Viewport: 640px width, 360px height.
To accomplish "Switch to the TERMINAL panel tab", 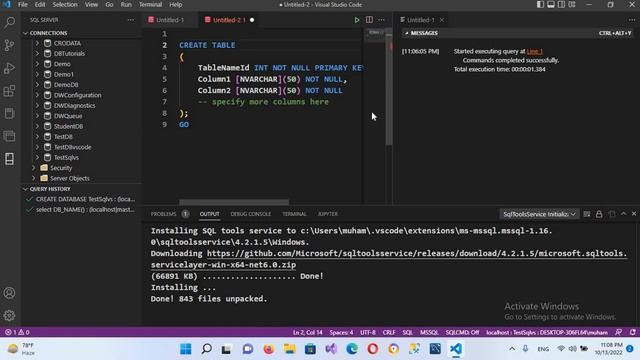I will click(294, 214).
